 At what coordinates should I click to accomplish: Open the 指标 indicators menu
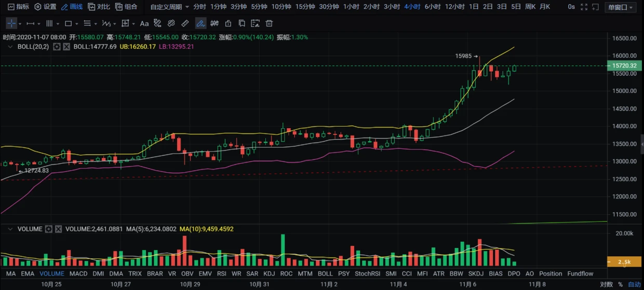click(18, 7)
